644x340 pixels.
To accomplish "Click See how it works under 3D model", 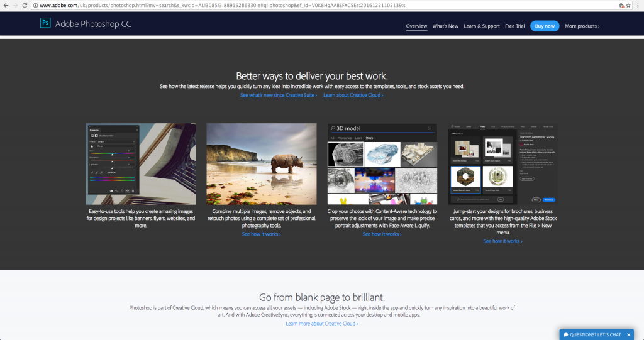I will pyautogui.click(x=382, y=234).
